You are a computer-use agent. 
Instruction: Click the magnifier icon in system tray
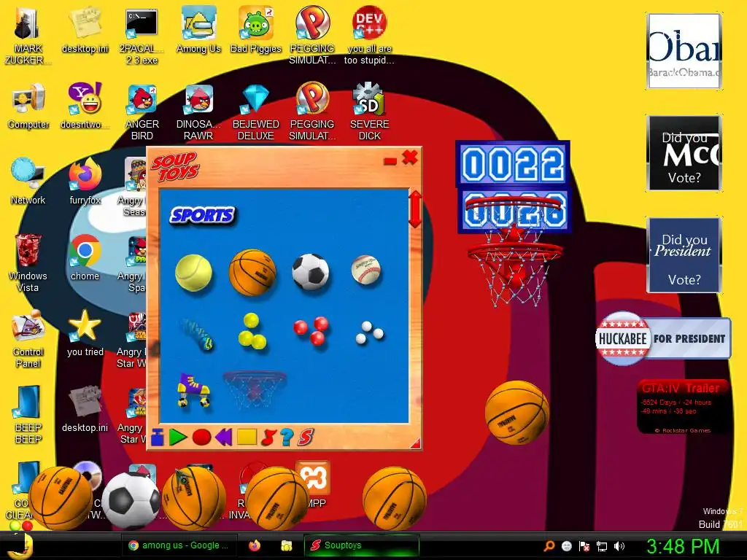[549, 545]
